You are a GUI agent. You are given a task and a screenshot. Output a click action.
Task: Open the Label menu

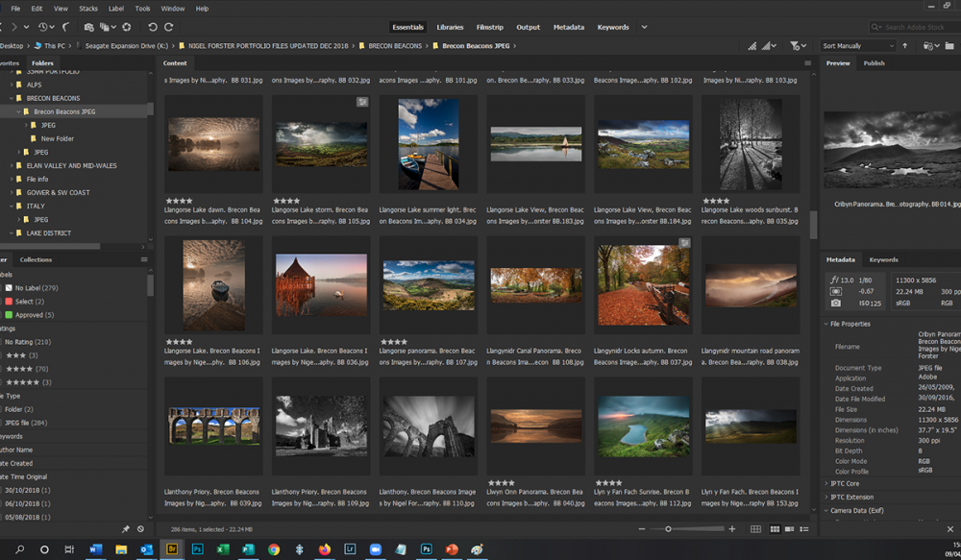click(116, 9)
